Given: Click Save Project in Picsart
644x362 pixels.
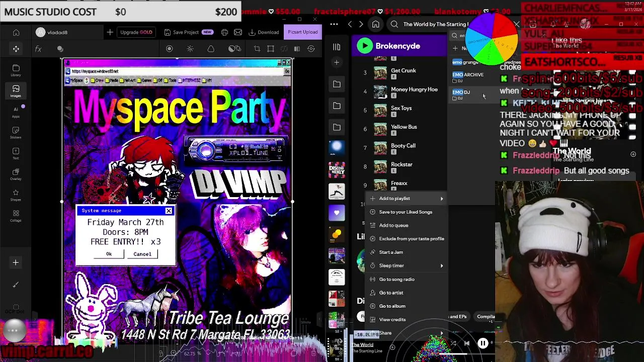Looking at the screenshot, I should pos(189,32).
